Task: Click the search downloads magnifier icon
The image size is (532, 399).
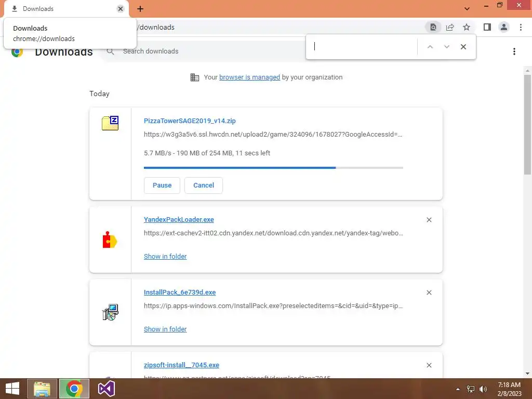Action: coord(110,51)
